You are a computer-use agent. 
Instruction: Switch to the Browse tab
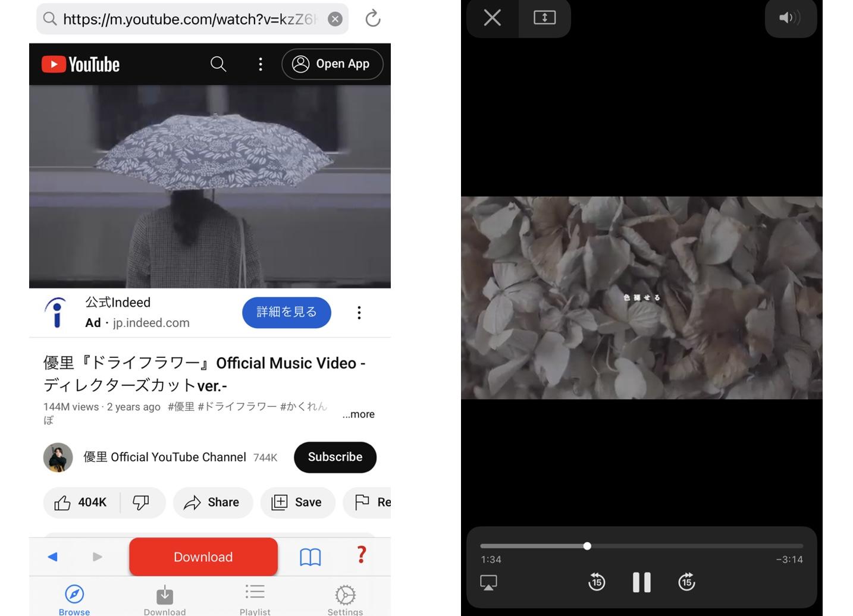(x=74, y=599)
